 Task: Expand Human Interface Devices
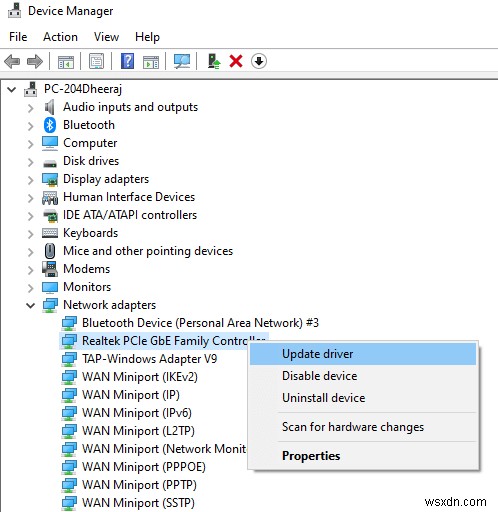click(31, 198)
